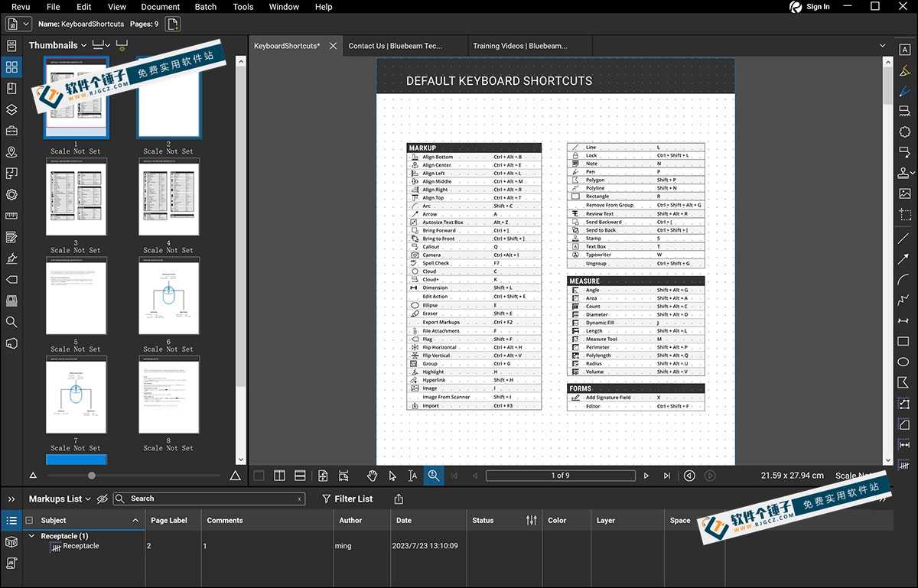Open the Edit menu
This screenshot has width=918, height=588.
click(84, 7)
